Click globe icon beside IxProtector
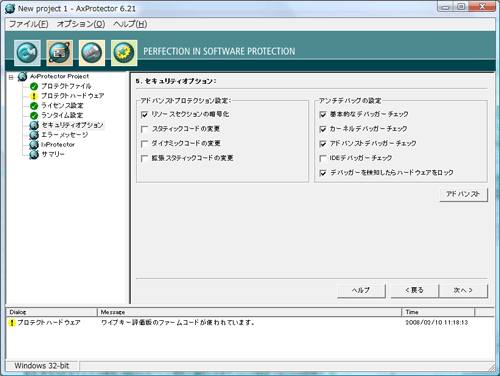 click(34, 145)
